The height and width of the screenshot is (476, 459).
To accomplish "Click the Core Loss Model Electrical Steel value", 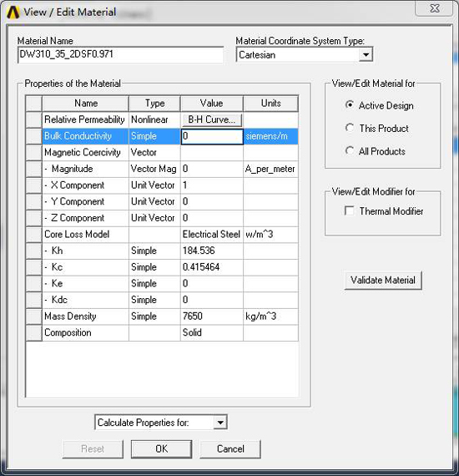I will [x=212, y=235].
